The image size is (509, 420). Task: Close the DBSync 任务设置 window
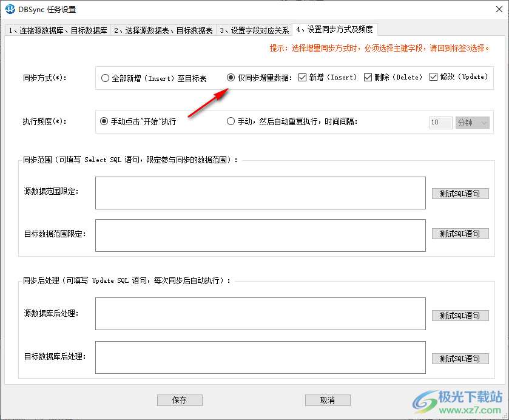coord(499,9)
